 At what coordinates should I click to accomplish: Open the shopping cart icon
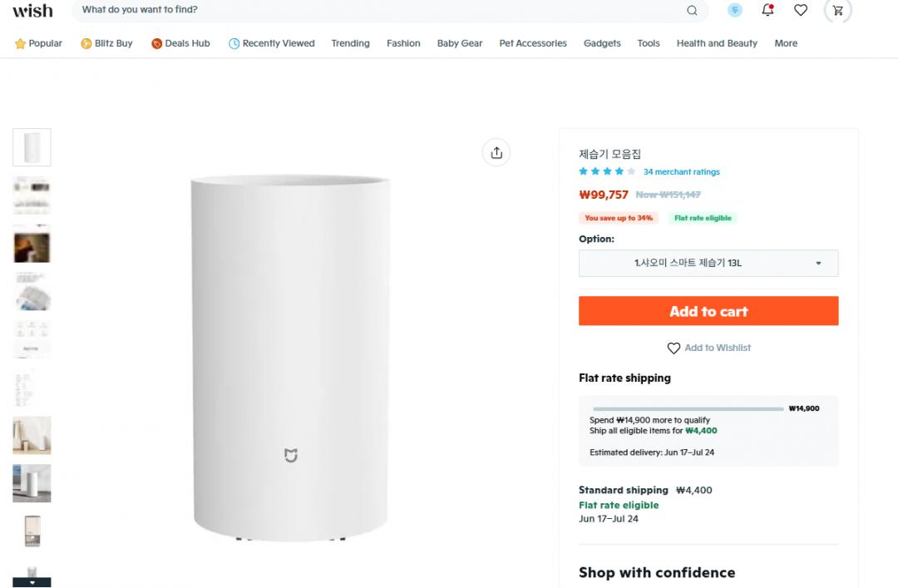837,11
